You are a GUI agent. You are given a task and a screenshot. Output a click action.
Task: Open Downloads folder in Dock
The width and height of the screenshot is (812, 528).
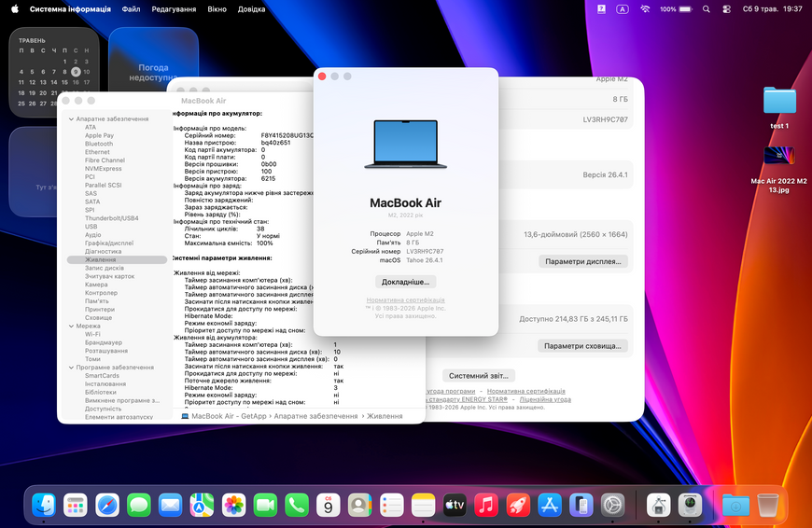coord(735,505)
